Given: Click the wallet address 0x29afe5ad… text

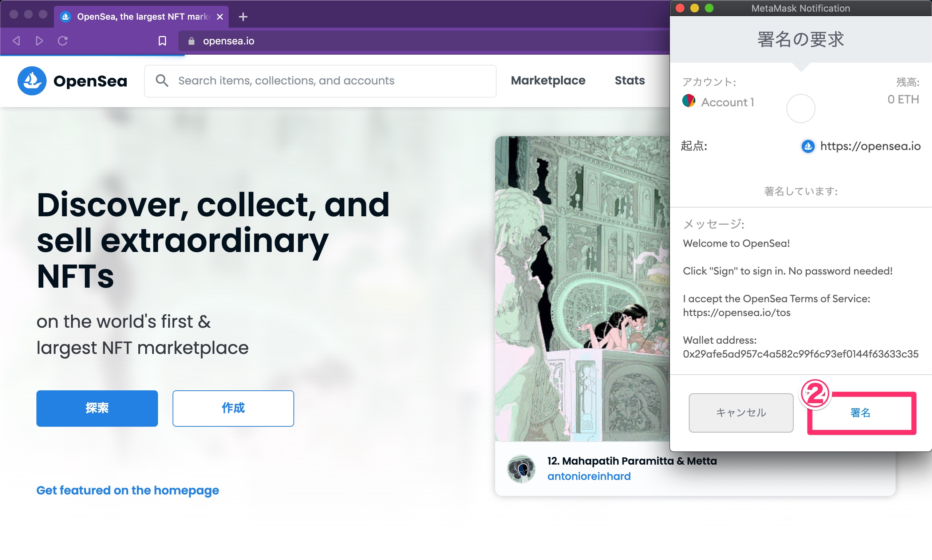Looking at the screenshot, I should tap(800, 354).
